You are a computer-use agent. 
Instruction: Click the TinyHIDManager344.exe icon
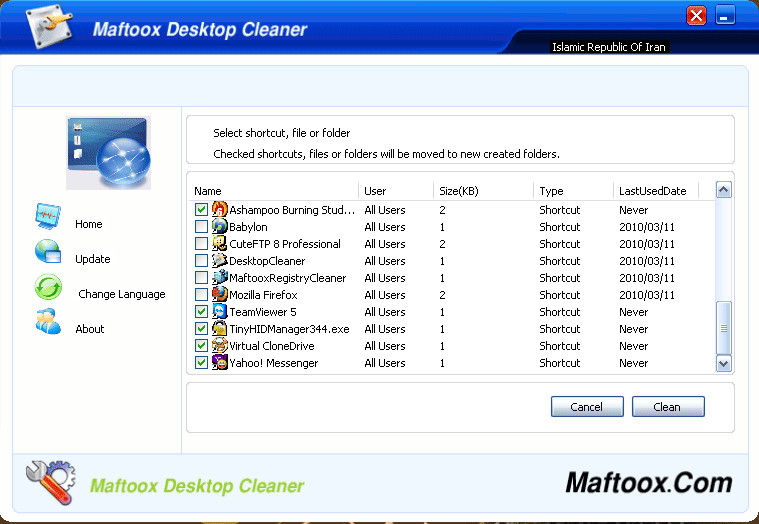[219, 329]
